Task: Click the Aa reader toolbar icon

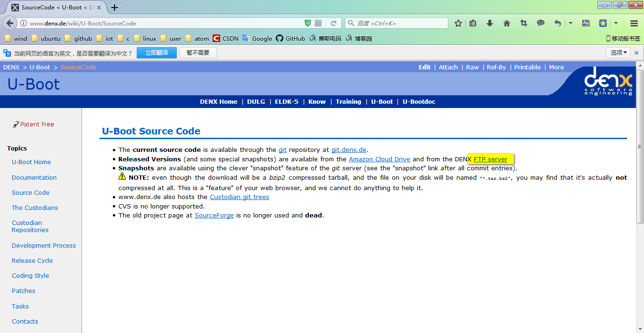Action: coord(586,23)
